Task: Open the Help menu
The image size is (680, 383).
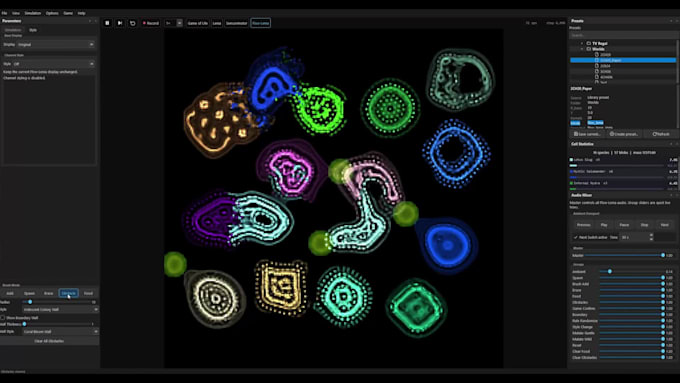Action: (x=82, y=13)
